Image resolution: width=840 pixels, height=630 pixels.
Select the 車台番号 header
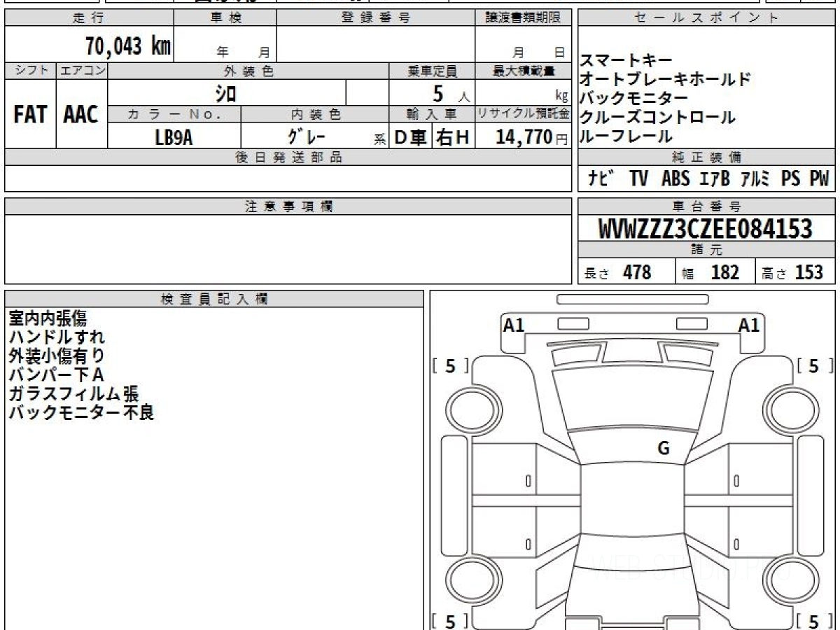[x=706, y=206]
